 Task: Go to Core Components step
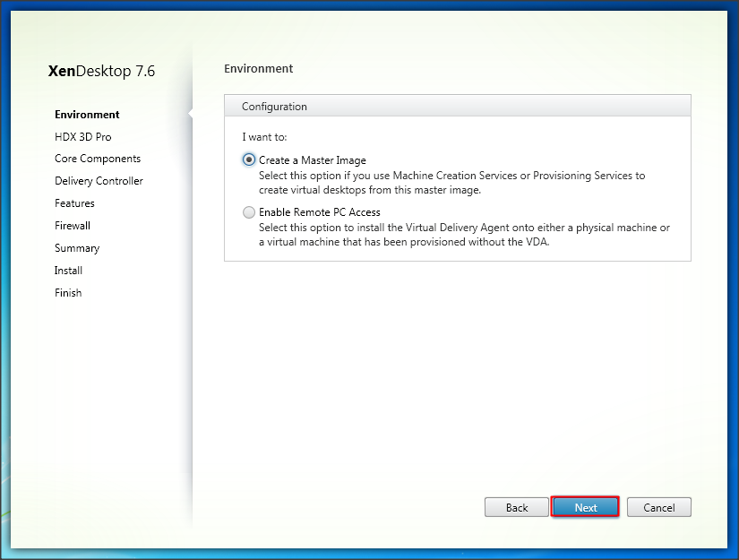(97, 159)
